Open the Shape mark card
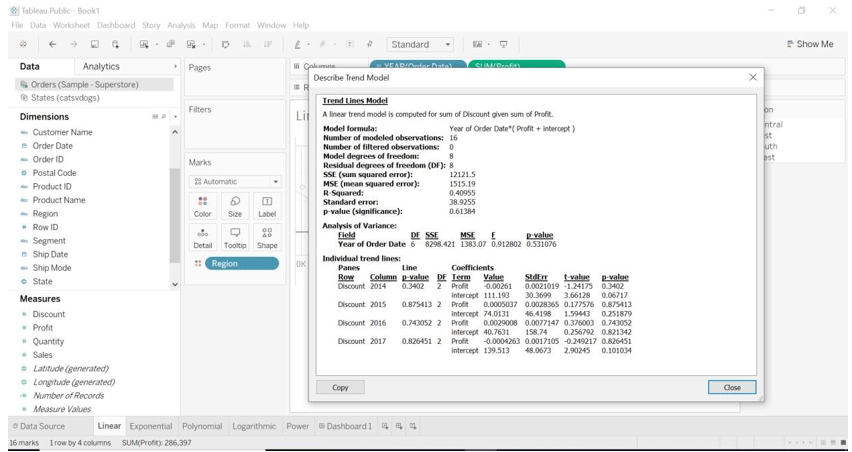This screenshot has width=852, height=452. (x=267, y=237)
